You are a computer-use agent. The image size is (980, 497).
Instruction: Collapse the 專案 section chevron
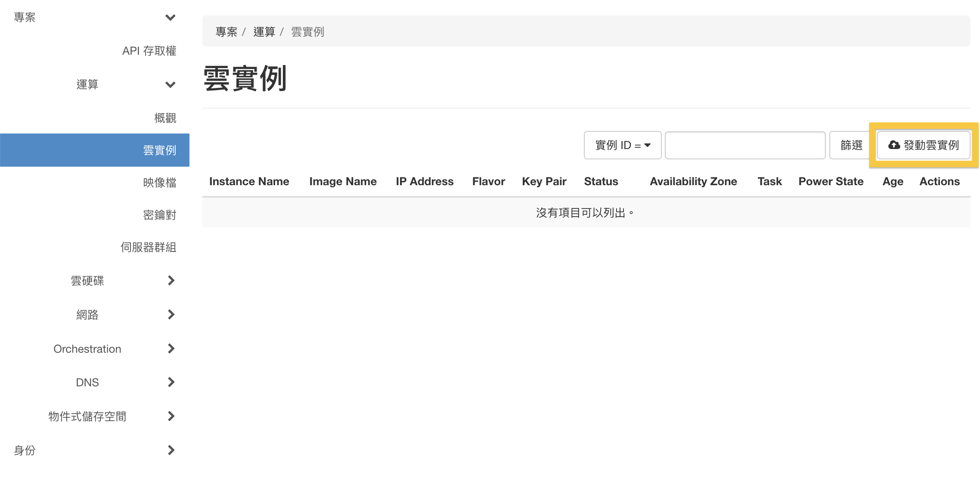pos(171,17)
